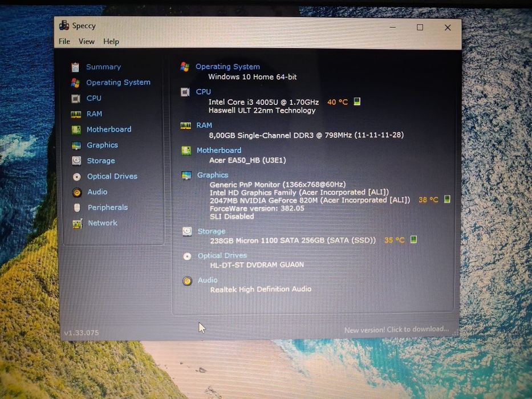The image size is (532, 399).
Task: Click the CPU chip icon in sidebar
Action: pyautogui.click(x=76, y=99)
